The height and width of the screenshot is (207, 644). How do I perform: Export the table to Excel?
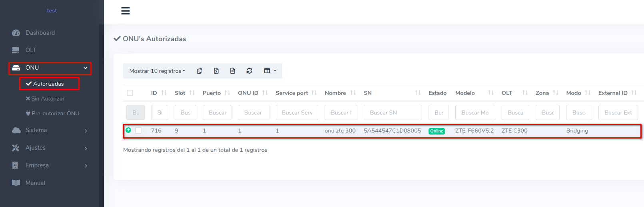(216, 71)
